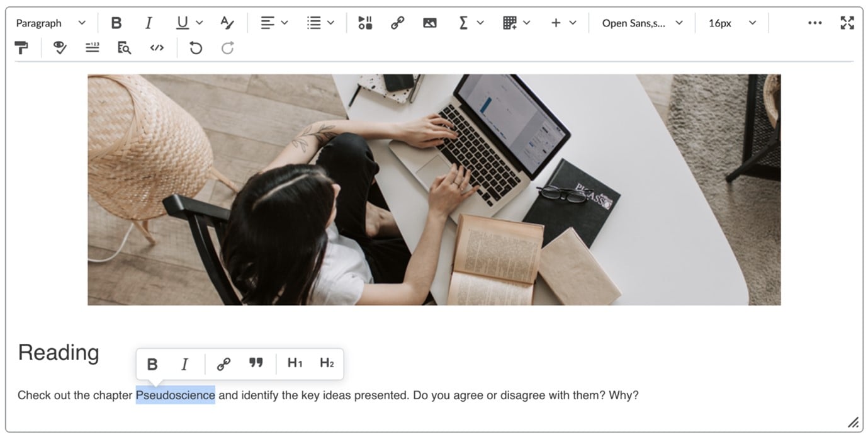868x437 pixels.
Task: Run the accessibility checker
Action: [60, 48]
